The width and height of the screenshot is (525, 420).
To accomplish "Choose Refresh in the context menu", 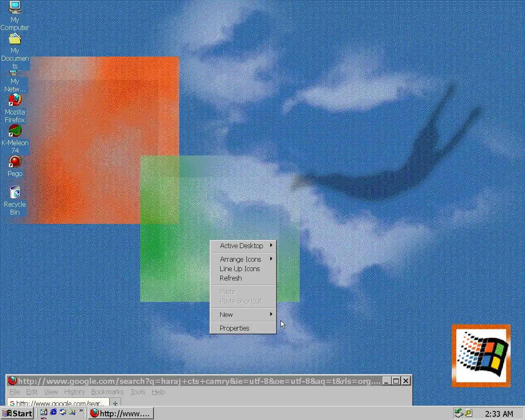I will 243,278.
